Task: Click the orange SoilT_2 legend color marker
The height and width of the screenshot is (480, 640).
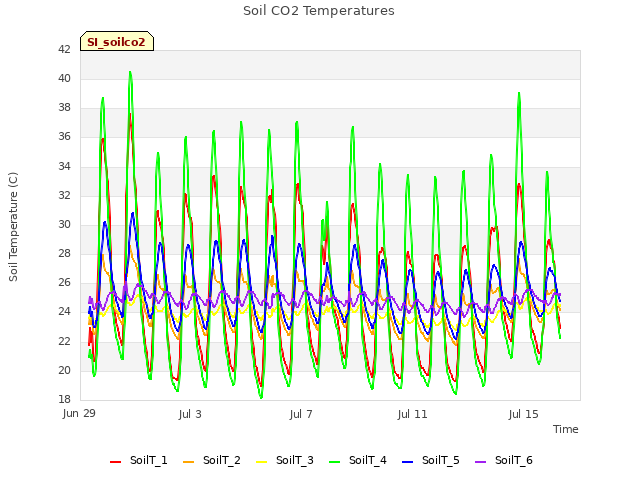Action: pos(189,462)
